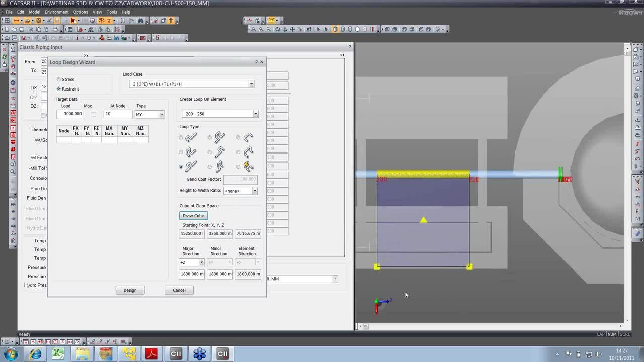The width and height of the screenshot is (644, 362).
Task: Click the highlighted shaded cylinder render icon
Action: (335, 29)
